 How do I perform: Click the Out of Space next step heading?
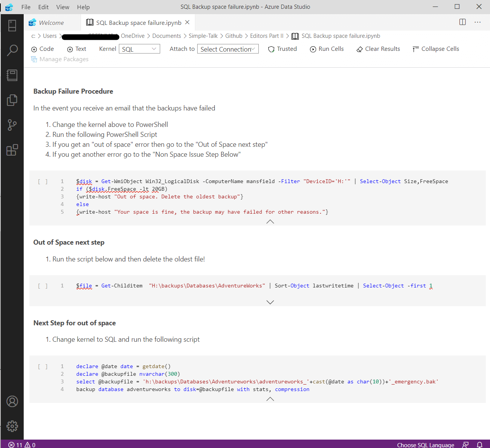coord(69,242)
